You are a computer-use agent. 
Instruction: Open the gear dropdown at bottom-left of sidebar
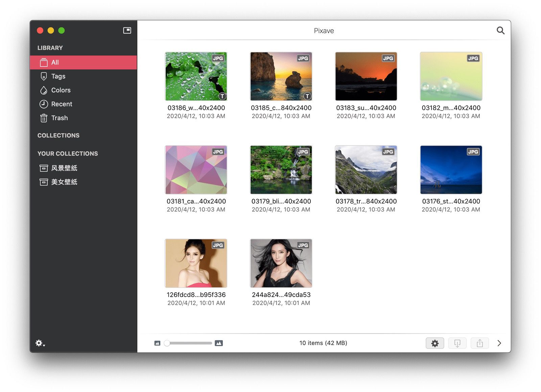(40, 343)
